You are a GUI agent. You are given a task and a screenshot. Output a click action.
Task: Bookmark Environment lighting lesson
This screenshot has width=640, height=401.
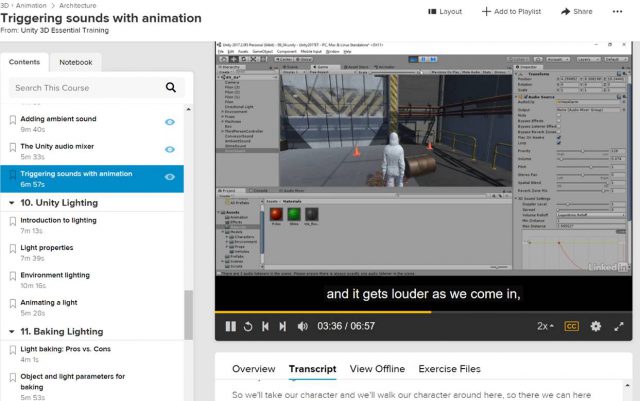(13, 276)
